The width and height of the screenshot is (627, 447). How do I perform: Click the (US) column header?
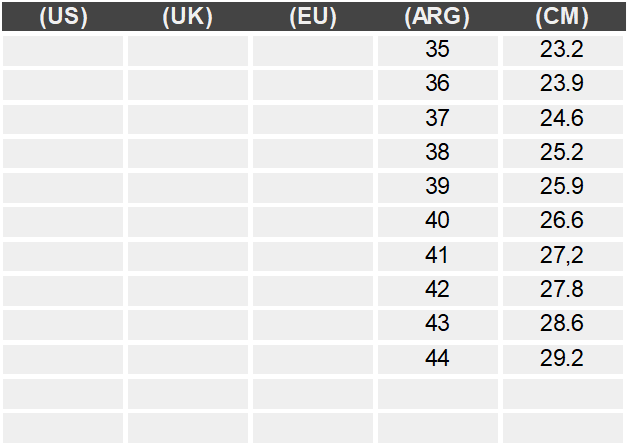click(x=63, y=17)
